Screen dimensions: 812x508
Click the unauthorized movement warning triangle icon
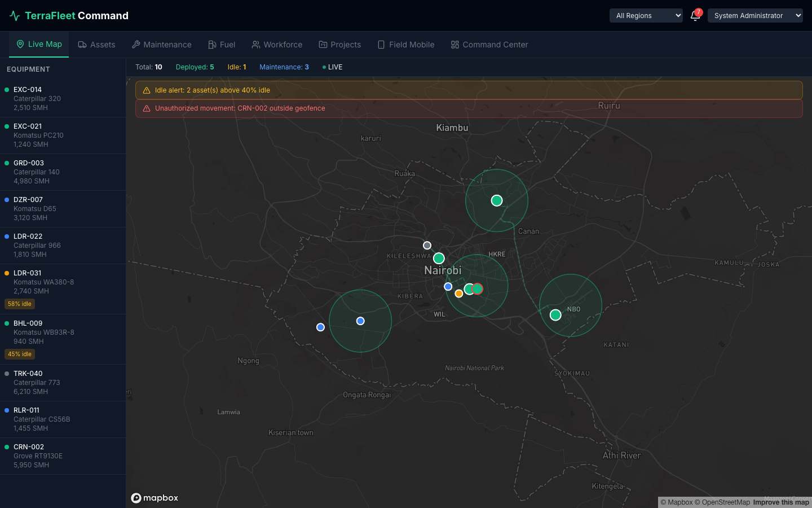tap(147, 108)
